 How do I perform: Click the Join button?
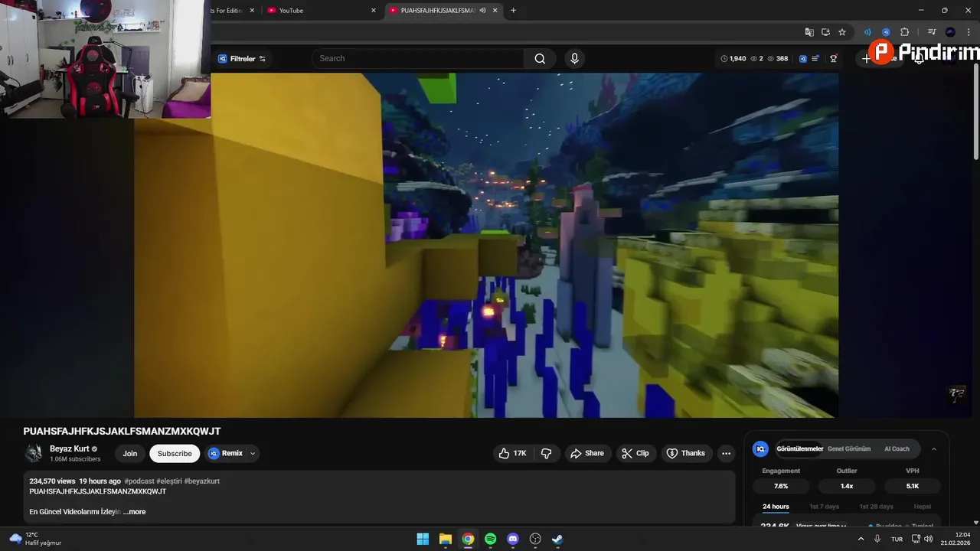pos(130,454)
